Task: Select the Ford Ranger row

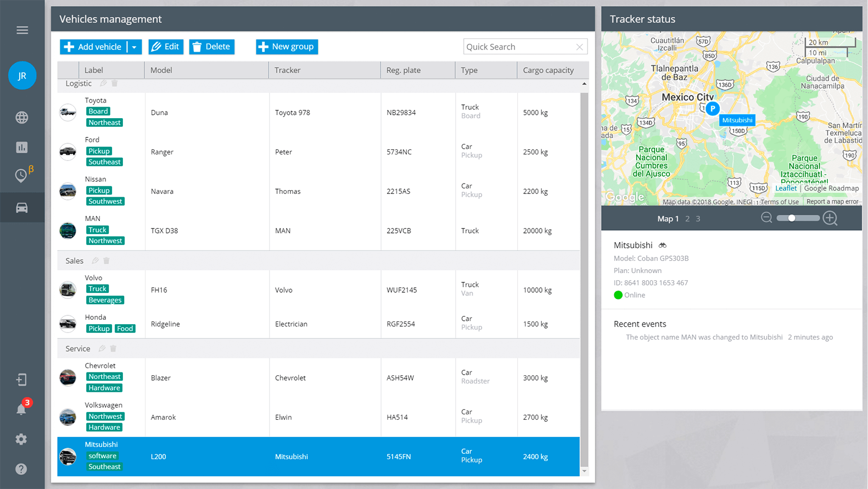Action: pyautogui.click(x=318, y=152)
